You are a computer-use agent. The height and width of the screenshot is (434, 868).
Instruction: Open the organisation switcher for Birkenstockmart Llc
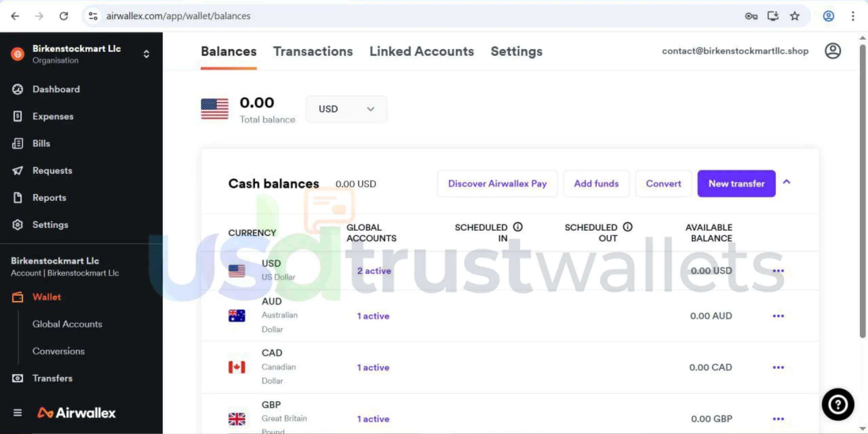click(x=146, y=54)
